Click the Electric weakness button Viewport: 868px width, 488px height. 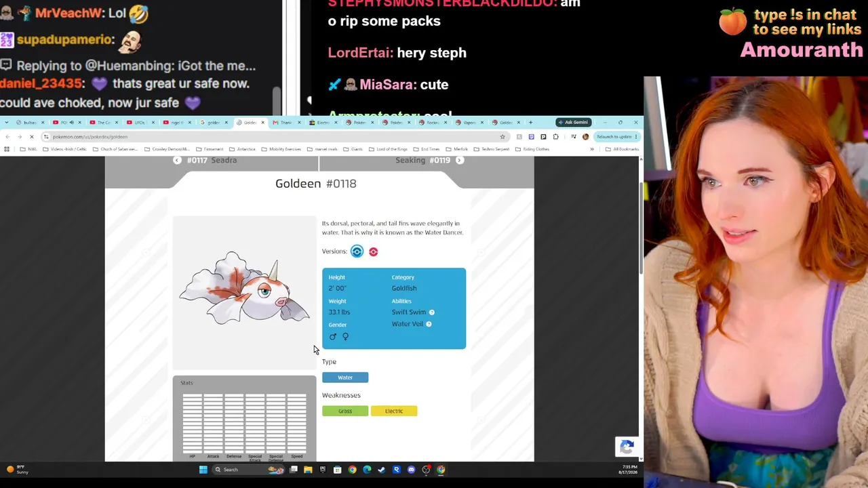click(394, 411)
